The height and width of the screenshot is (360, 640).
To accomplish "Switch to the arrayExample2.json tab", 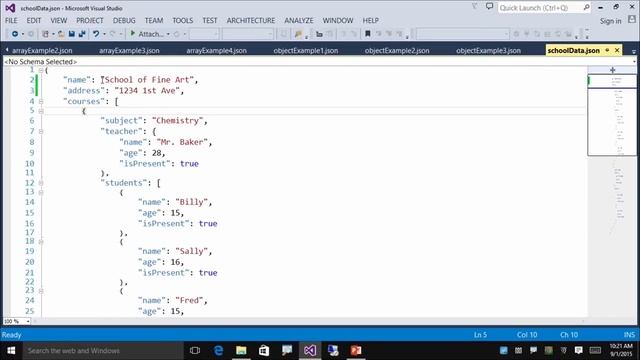I will click(42, 51).
